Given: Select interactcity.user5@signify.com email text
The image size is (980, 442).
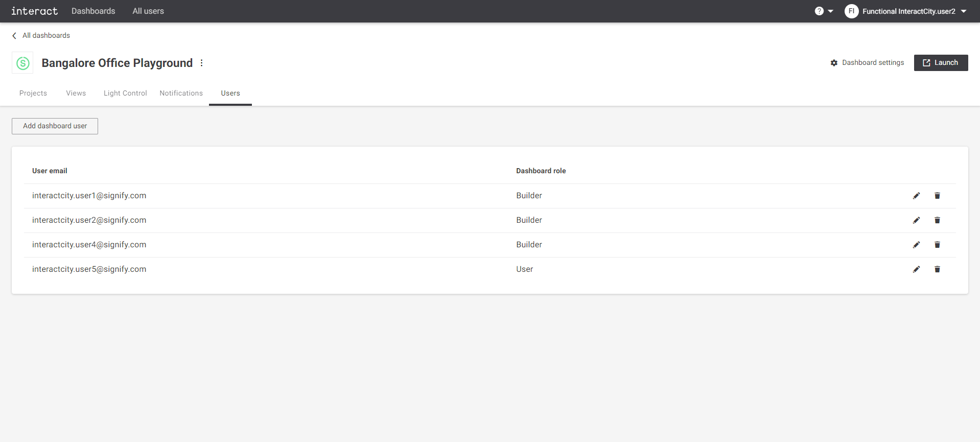Looking at the screenshot, I should (89, 269).
